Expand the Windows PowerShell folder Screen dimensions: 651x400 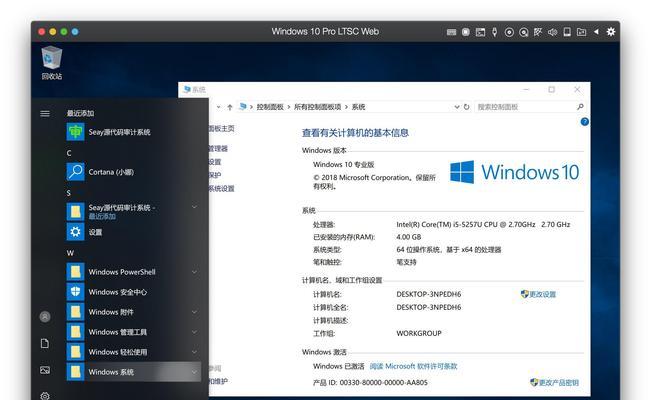(194, 272)
